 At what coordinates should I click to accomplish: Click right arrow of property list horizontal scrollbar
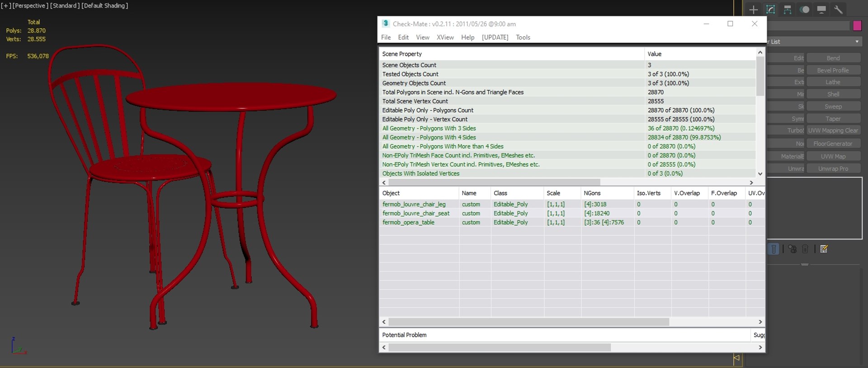click(751, 182)
